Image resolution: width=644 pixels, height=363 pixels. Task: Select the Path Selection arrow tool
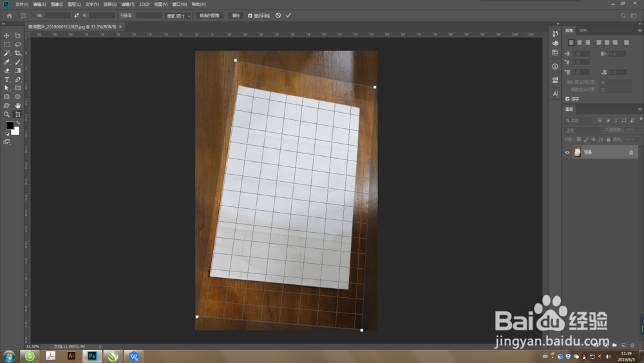[6, 88]
